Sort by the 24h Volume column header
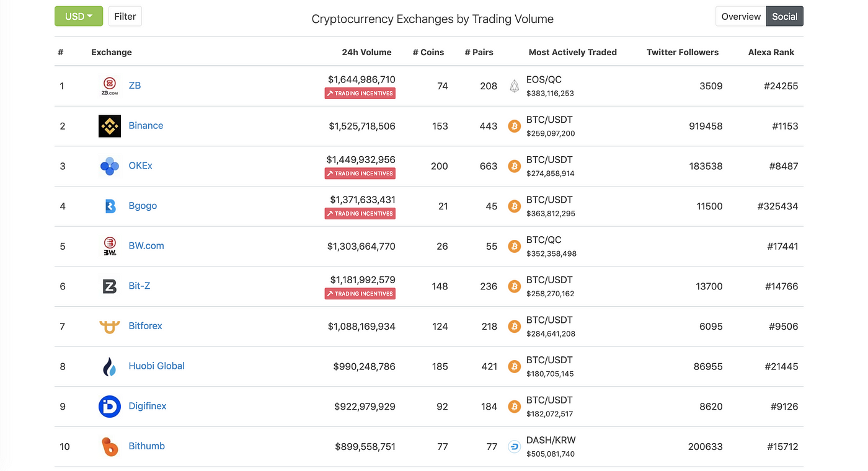 pos(366,52)
